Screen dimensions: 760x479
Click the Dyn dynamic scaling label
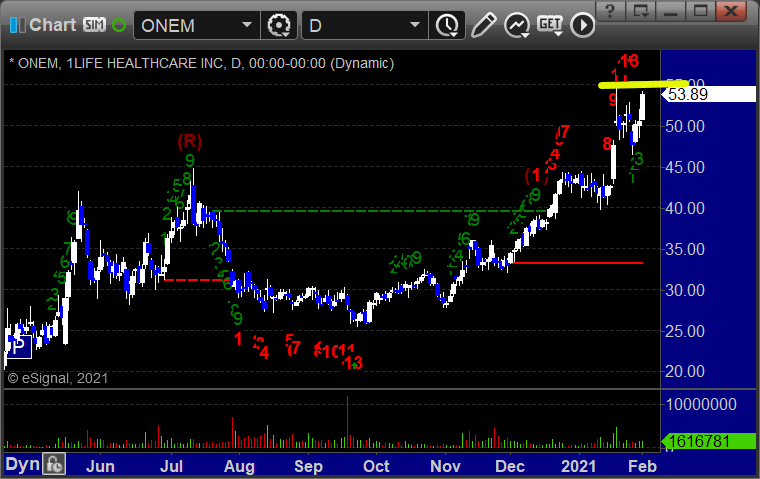click(x=22, y=464)
